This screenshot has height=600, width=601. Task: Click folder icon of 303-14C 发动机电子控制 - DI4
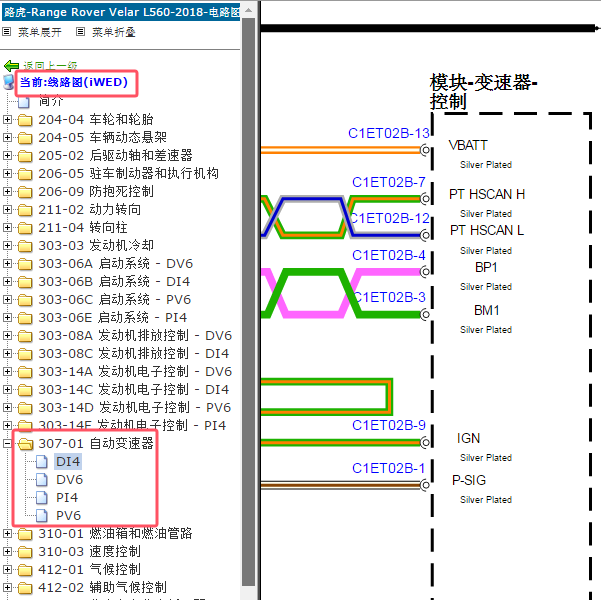coord(25,390)
